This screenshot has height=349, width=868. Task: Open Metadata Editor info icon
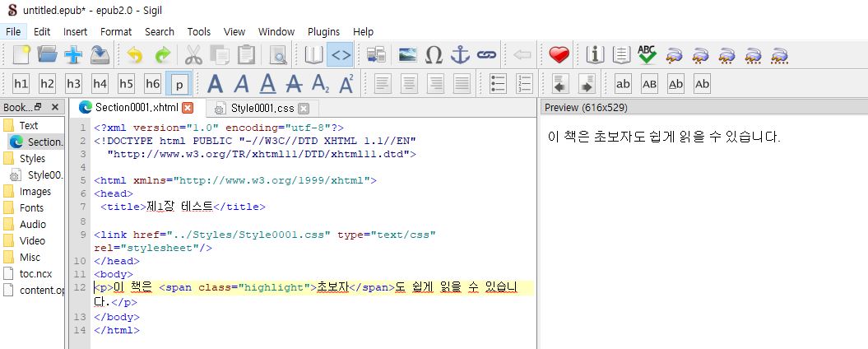click(595, 55)
